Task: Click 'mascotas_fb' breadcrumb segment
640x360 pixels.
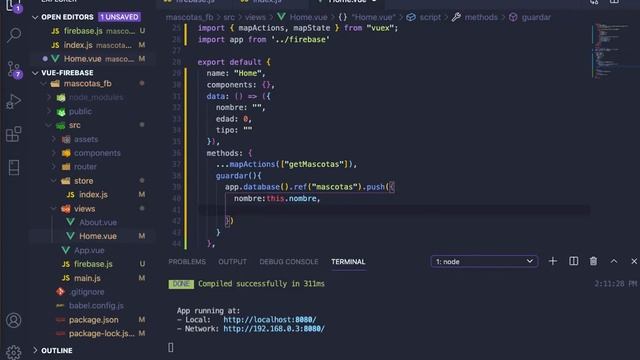Action: (x=189, y=17)
